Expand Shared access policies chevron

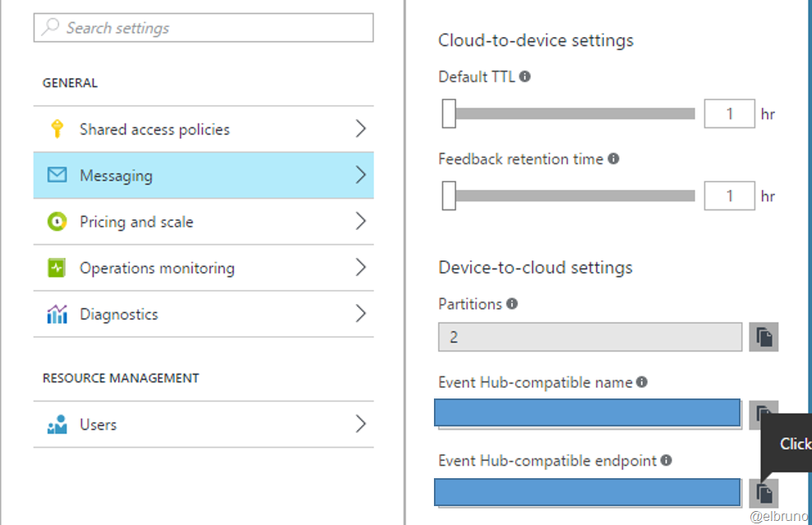click(x=360, y=129)
